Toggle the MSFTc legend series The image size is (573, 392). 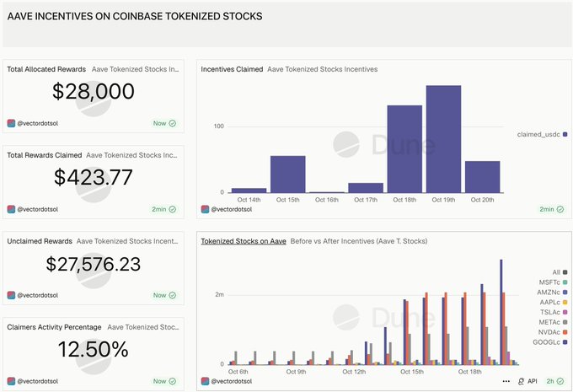pyautogui.click(x=554, y=282)
